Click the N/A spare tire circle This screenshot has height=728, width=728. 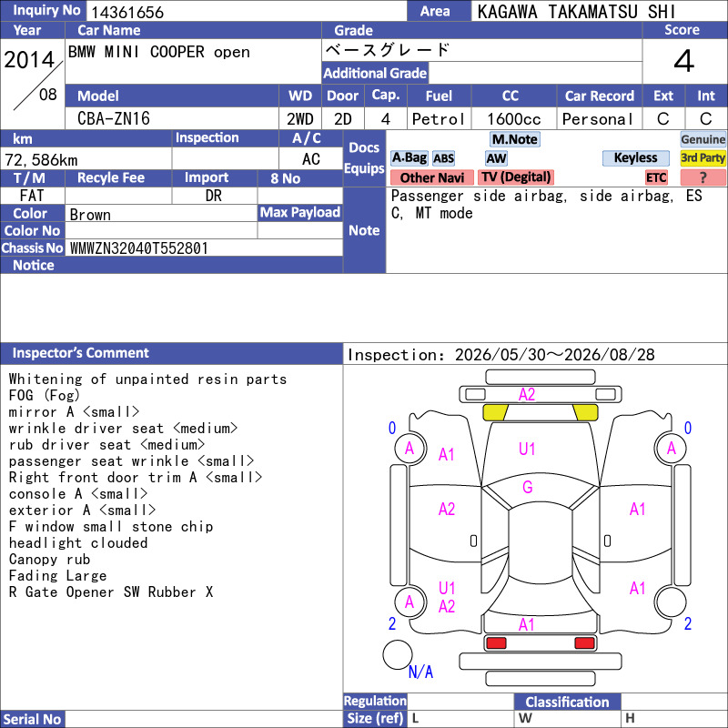point(398,654)
